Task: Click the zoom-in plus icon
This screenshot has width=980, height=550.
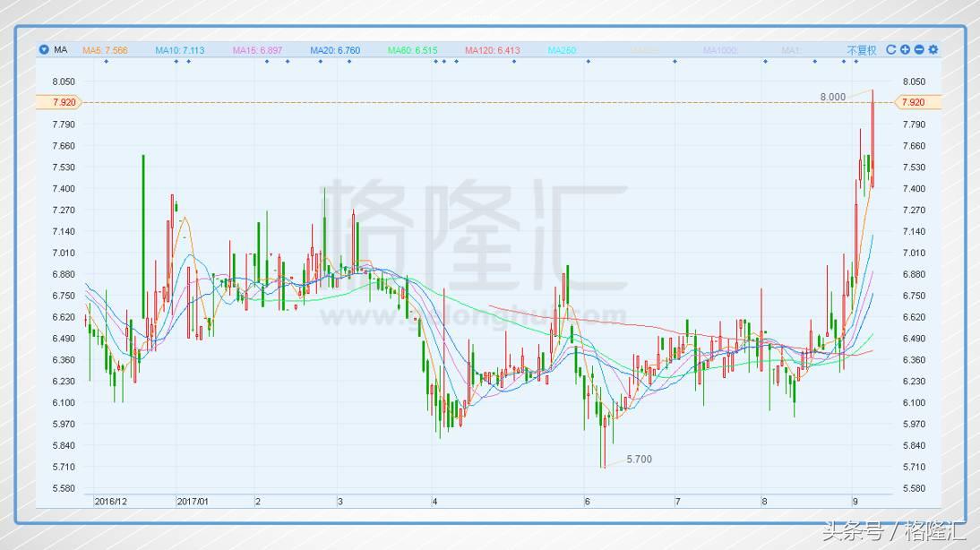Action: tap(905, 49)
